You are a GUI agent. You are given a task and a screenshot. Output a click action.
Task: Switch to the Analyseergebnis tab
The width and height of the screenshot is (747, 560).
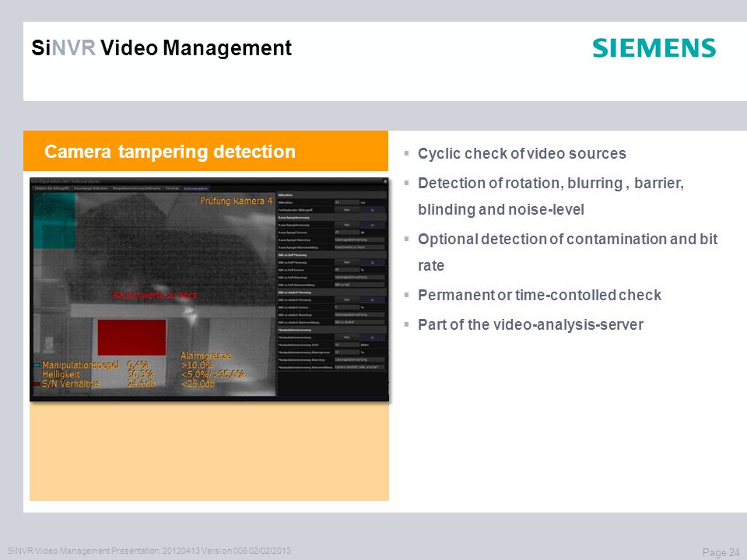[x=196, y=188]
